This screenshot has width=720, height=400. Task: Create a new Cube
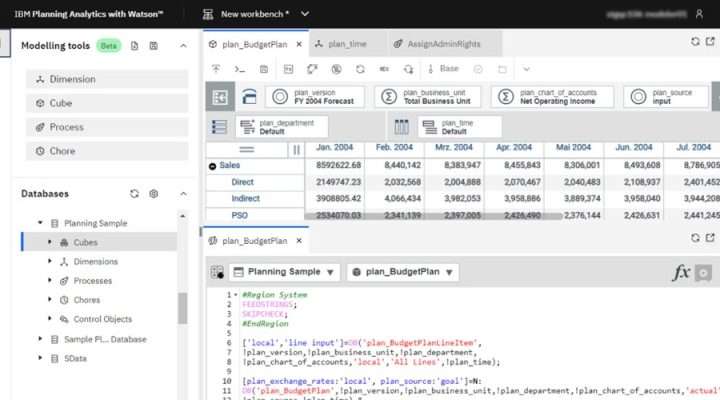click(x=107, y=103)
